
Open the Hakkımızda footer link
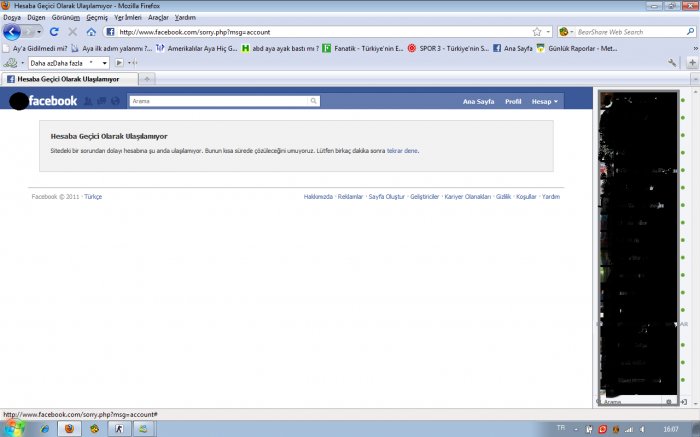coord(318,196)
